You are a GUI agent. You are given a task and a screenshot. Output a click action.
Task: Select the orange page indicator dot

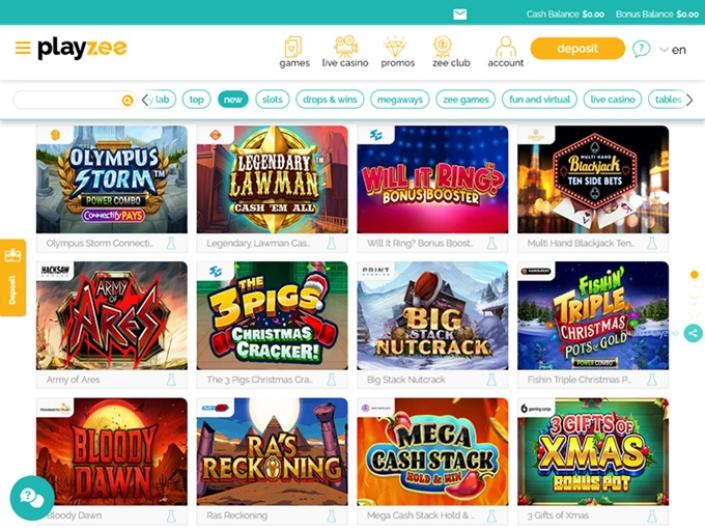point(694,274)
